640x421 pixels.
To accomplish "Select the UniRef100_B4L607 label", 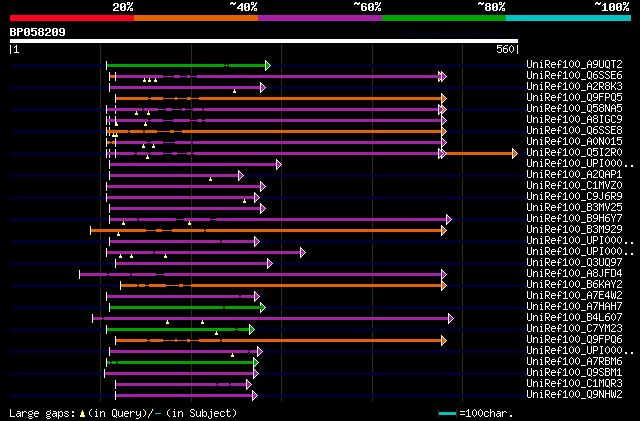I will click(574, 318).
